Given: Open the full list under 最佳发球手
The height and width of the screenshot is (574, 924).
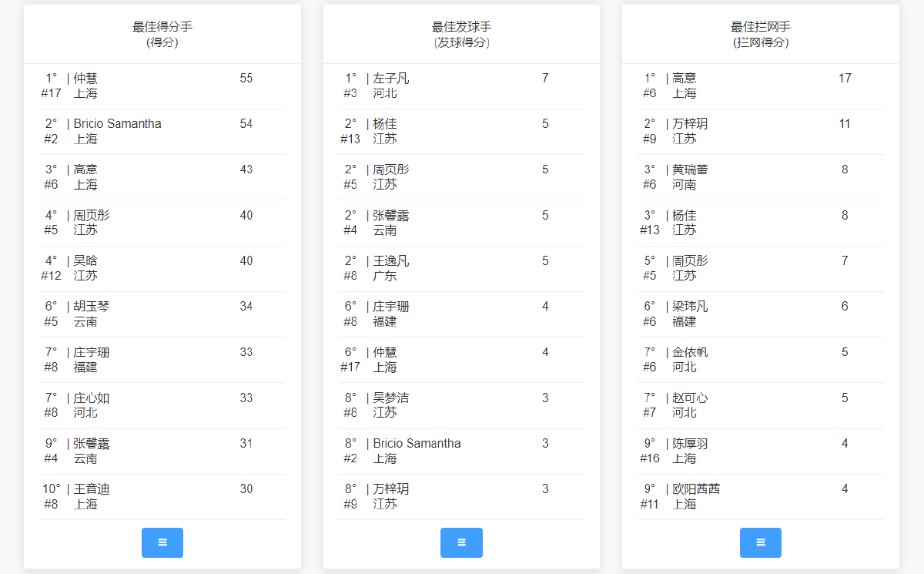Looking at the screenshot, I should point(461,542).
